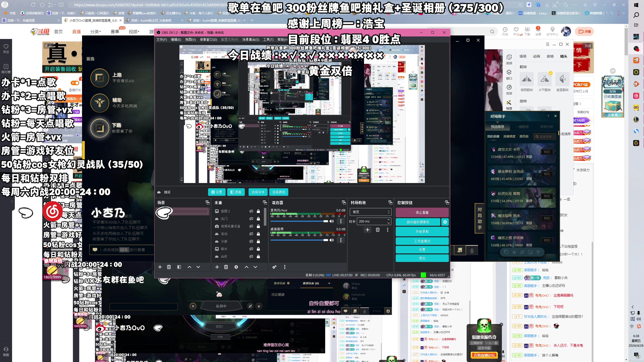The image size is (644, 362).
Task: Click 选择颜色 button in source toolbar
Action: click(x=279, y=192)
